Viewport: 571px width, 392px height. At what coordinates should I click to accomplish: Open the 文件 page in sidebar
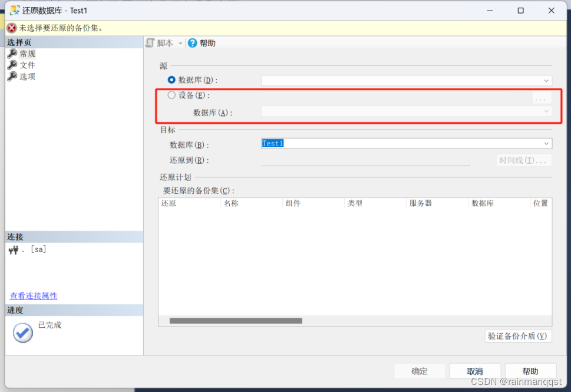(27, 65)
